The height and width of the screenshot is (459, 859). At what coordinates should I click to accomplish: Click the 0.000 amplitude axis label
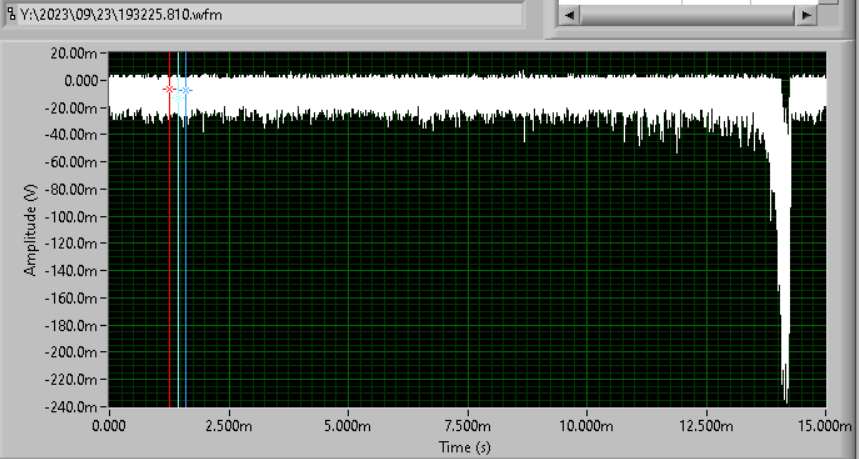point(81,81)
